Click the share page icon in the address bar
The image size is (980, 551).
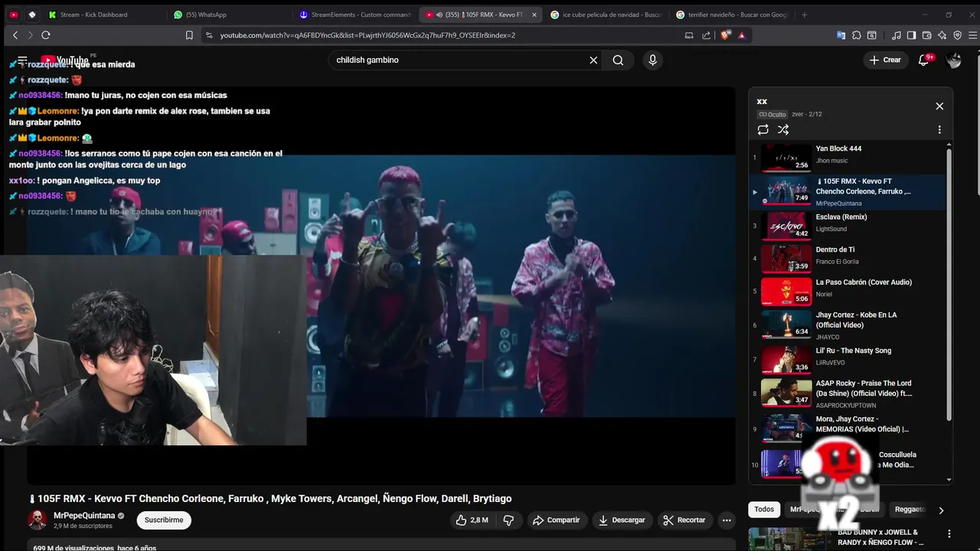pyautogui.click(x=706, y=35)
